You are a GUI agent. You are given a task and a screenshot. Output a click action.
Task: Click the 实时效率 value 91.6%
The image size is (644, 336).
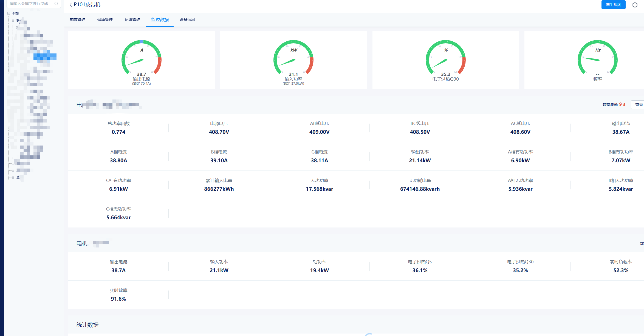[118, 299]
